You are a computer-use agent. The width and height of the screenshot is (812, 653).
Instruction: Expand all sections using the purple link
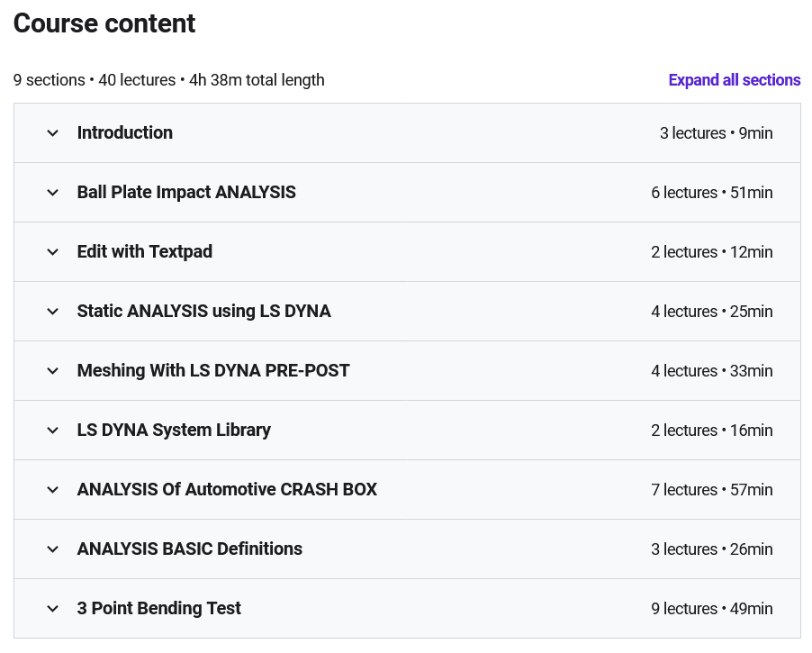pyautogui.click(x=734, y=80)
